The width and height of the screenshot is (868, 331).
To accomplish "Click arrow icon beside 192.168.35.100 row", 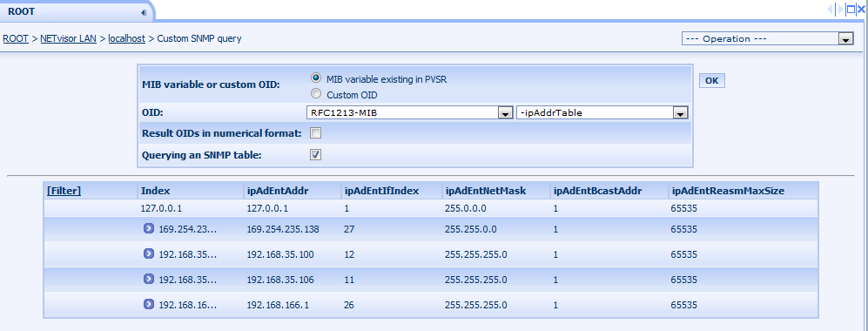I will point(148,253).
